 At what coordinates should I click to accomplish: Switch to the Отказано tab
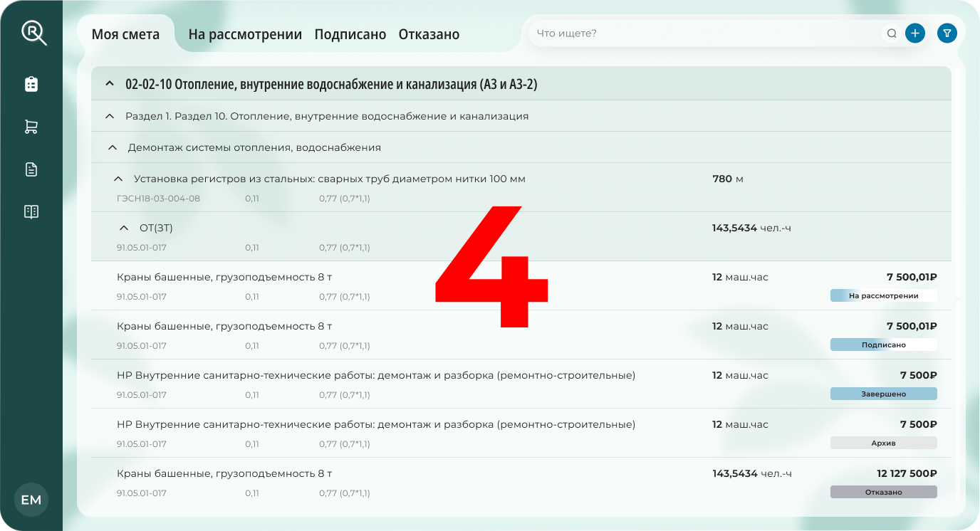click(429, 33)
